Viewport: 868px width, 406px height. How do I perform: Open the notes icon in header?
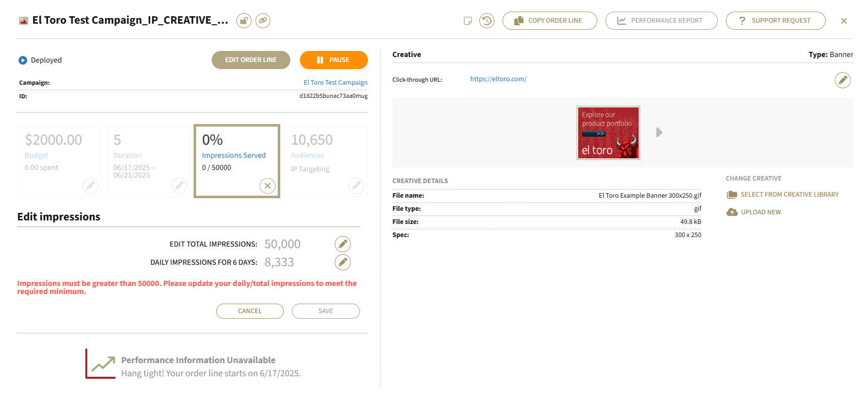pyautogui.click(x=468, y=21)
